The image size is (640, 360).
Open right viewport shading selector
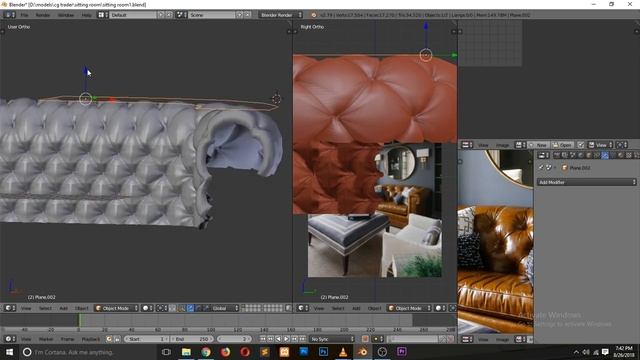pyautogui.click(x=440, y=308)
